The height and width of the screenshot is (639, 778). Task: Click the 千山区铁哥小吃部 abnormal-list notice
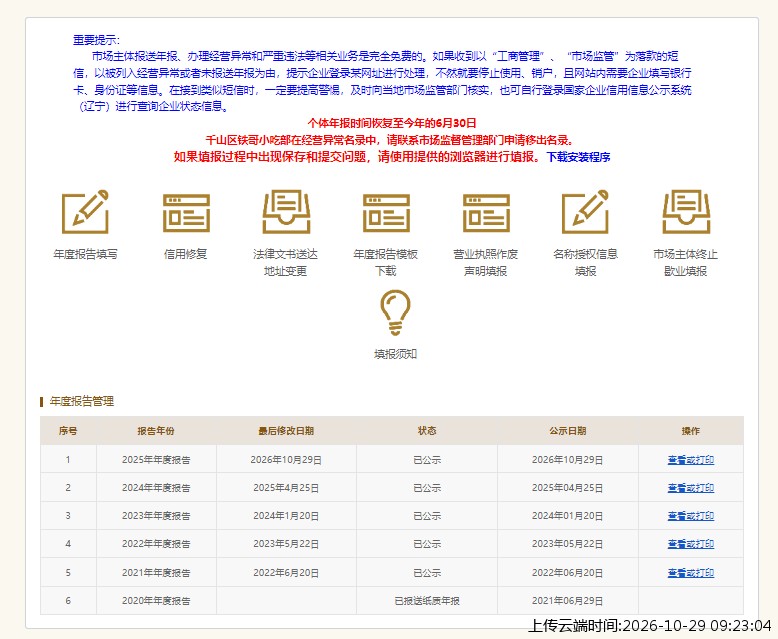pyautogui.click(x=390, y=139)
